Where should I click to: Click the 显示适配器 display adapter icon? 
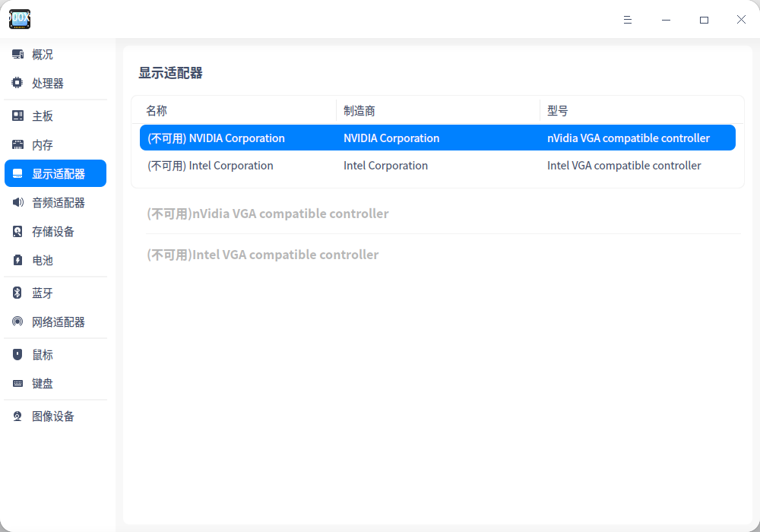17,173
